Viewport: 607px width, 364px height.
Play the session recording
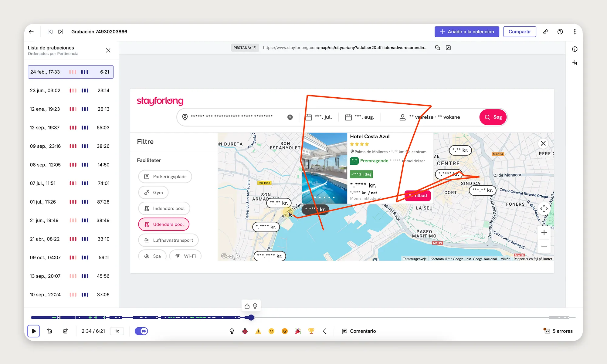[34, 331]
